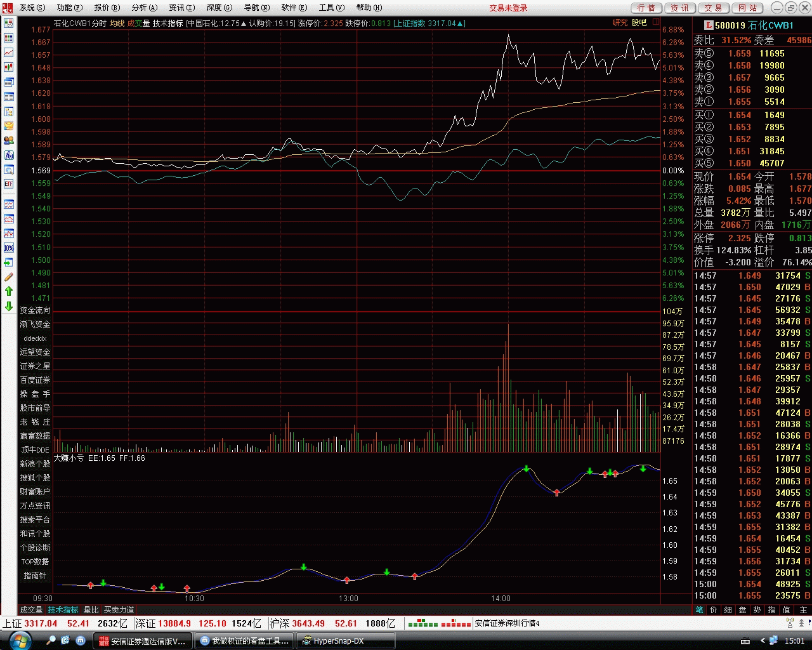Select the 值 tab in right panel
Image resolution: width=812 pixels, height=650 pixels.
787,609
